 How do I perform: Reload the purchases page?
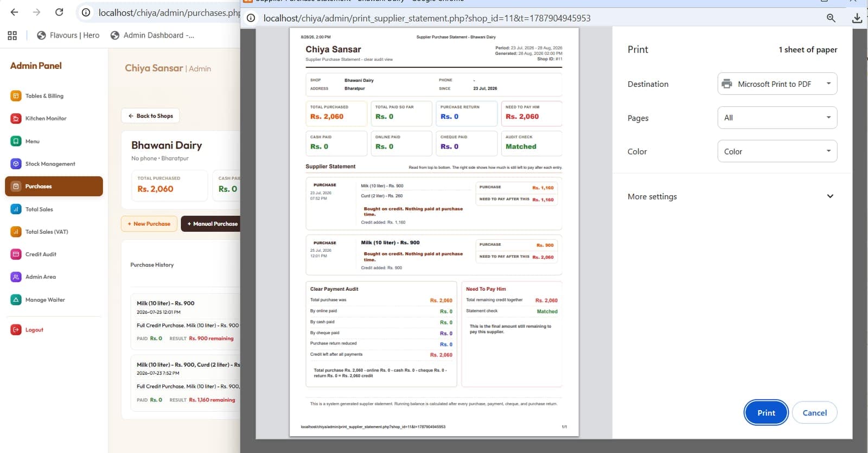coord(59,12)
